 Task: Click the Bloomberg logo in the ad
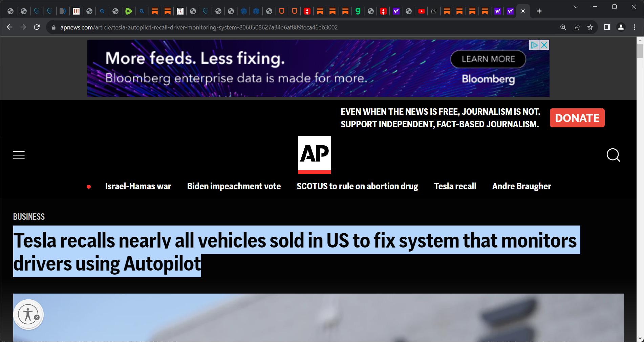tap(488, 79)
